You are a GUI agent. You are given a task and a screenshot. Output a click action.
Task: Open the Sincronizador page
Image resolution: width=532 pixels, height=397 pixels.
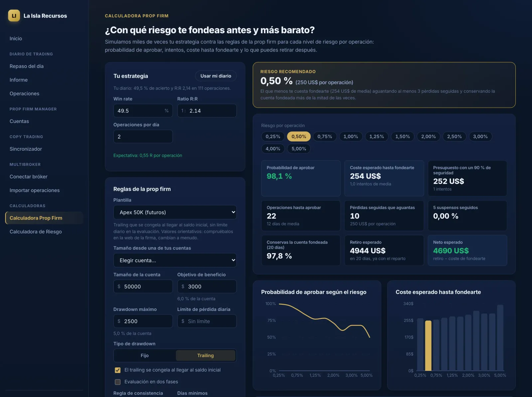coord(26,149)
